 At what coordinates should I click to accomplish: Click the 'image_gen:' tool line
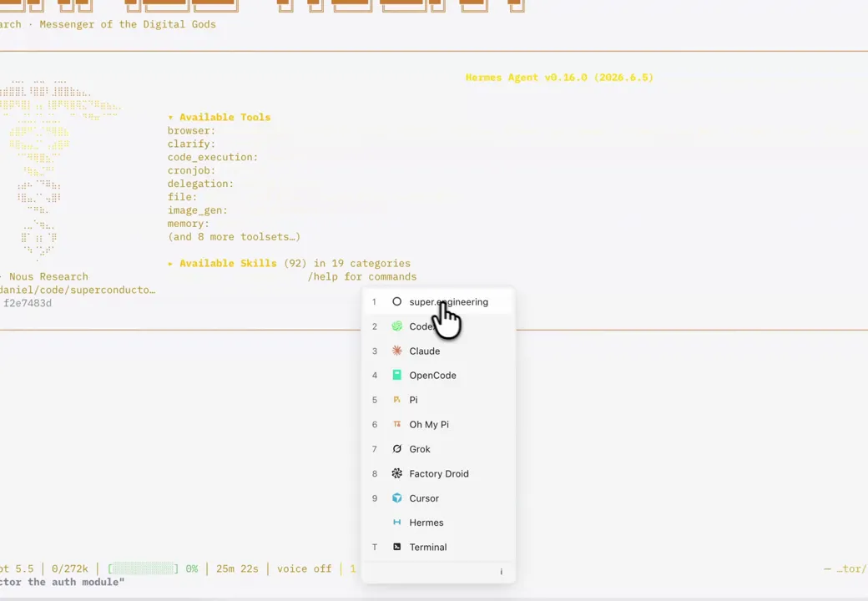(x=198, y=210)
